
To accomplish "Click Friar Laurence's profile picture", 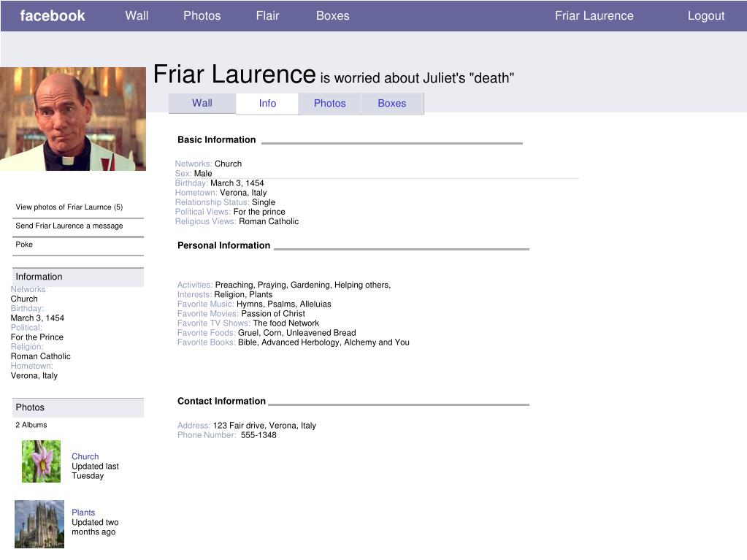I will coord(73,119).
